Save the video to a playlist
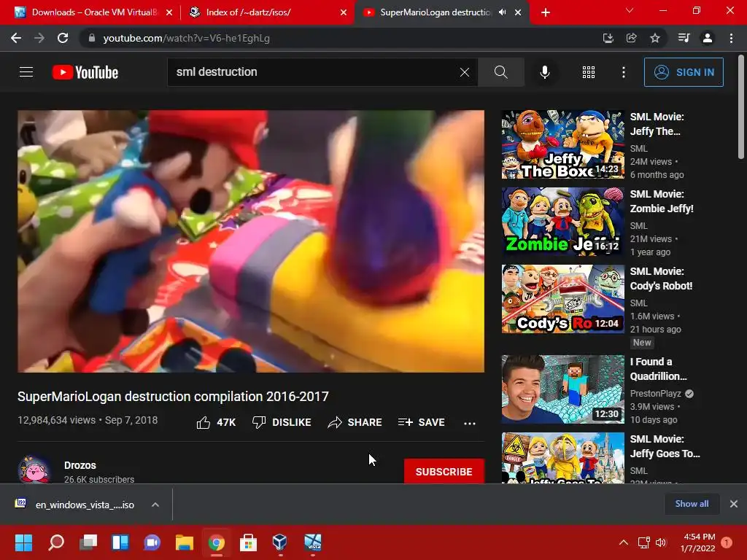 point(421,422)
